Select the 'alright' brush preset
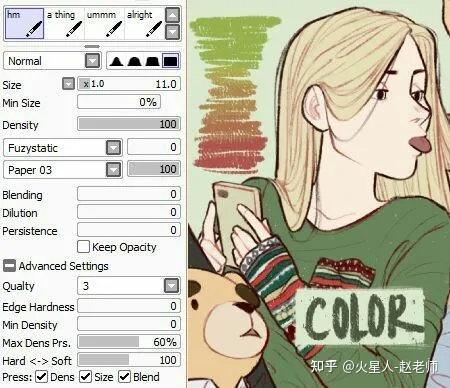The height and width of the screenshot is (388, 450). click(144, 24)
